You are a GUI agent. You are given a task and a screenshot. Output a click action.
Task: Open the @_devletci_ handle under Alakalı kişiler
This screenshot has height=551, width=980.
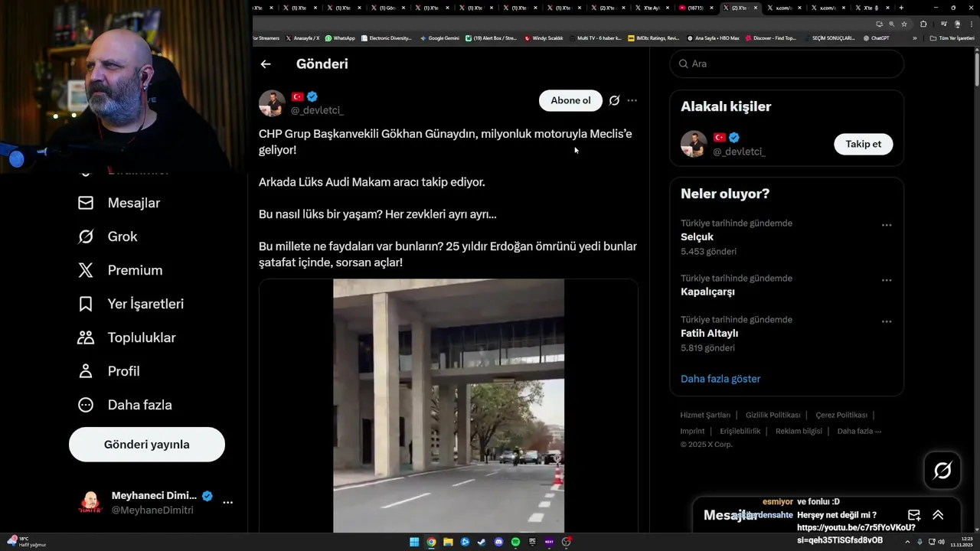[x=739, y=152]
